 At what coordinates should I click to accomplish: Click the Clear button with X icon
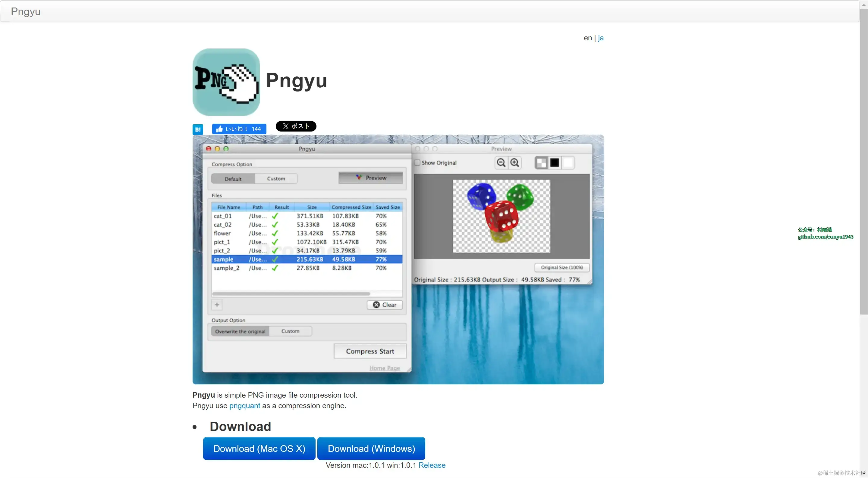tap(385, 305)
